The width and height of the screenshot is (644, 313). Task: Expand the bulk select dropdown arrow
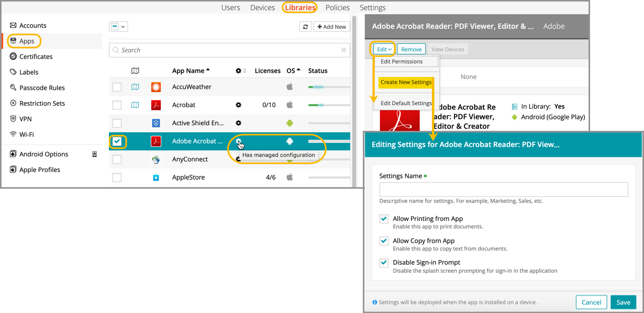(123, 27)
